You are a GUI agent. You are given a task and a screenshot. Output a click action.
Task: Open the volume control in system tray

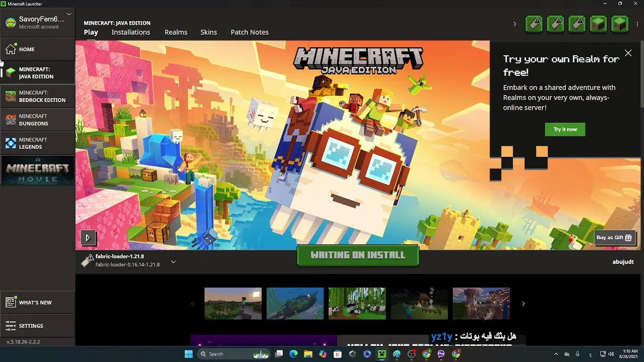click(611, 354)
